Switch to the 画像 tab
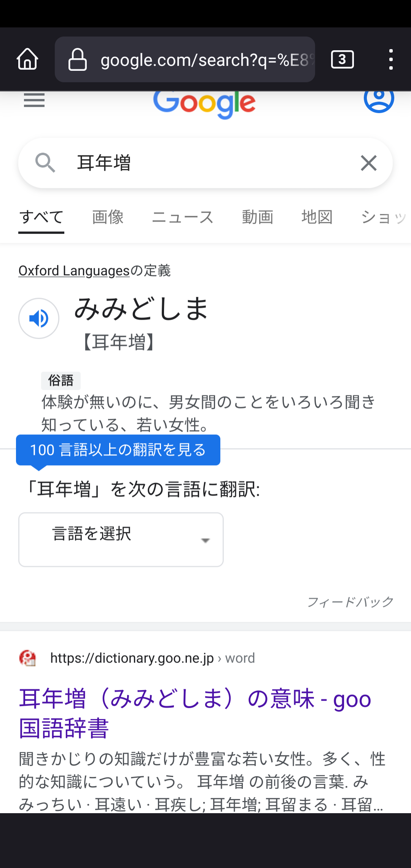 coord(108,217)
